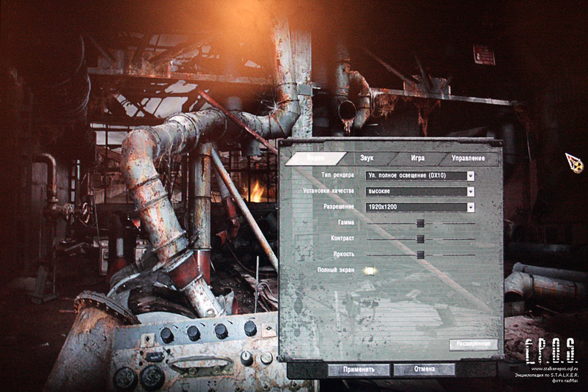Viewport: 588px width, 392px height.
Task: Click the 1920x1200 resolution value field
Action: pyautogui.click(x=415, y=207)
